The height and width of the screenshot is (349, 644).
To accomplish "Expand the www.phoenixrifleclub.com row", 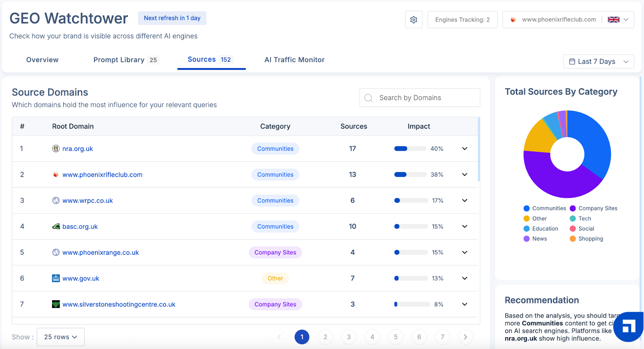I will pyautogui.click(x=464, y=174).
